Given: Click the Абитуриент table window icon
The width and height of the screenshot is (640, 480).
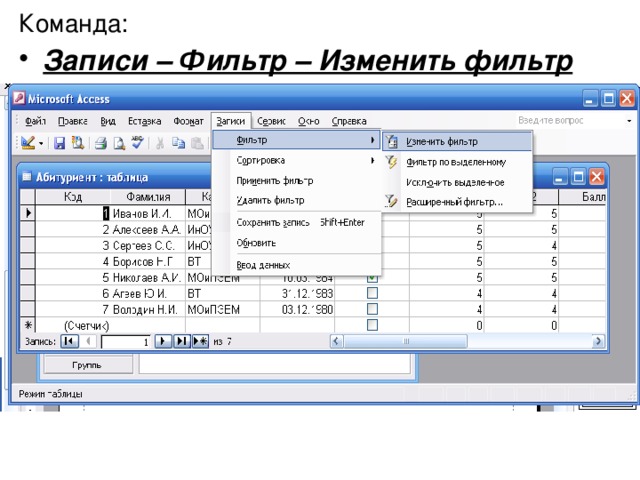Looking at the screenshot, I should [27, 176].
